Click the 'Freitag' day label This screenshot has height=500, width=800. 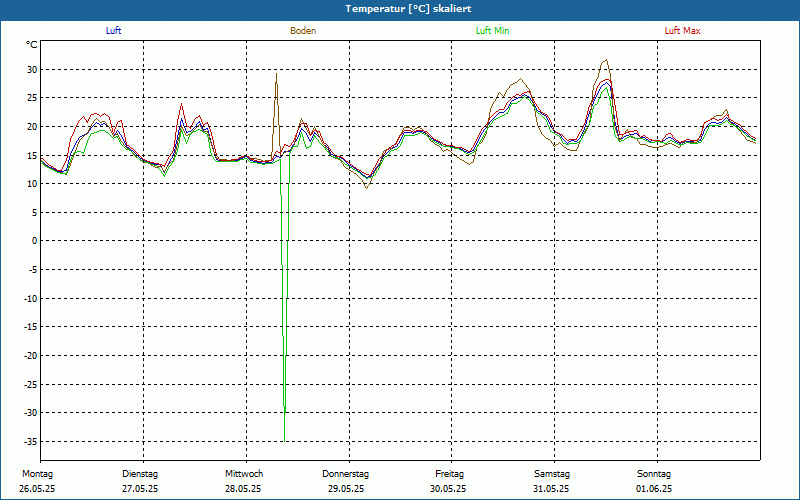click(x=449, y=474)
